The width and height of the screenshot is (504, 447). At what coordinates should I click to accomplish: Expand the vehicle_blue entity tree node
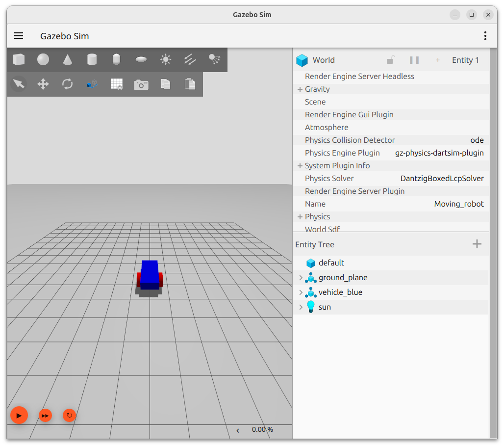(x=301, y=292)
